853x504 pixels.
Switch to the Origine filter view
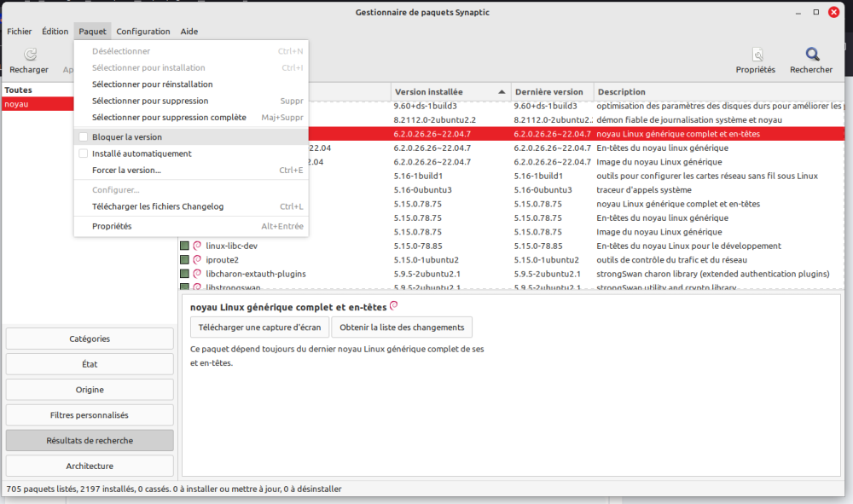89,390
